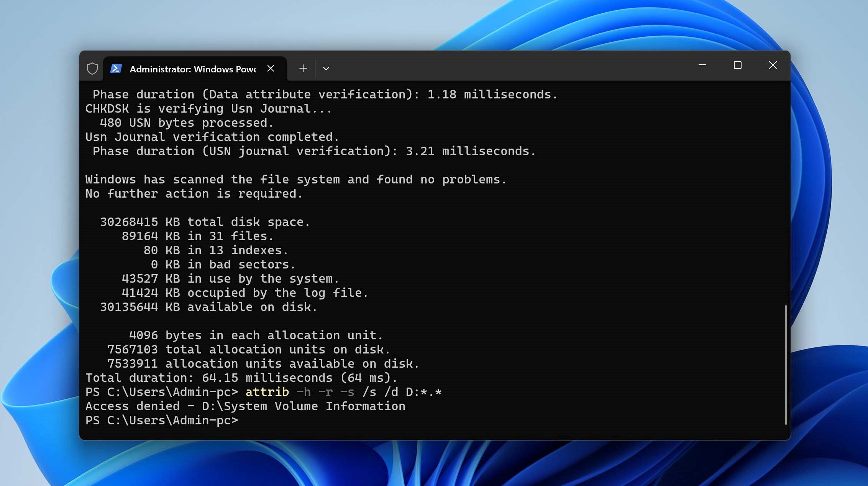This screenshot has width=868, height=486.
Task: Click "0 KB in bad sectors." line
Action: click(x=223, y=265)
